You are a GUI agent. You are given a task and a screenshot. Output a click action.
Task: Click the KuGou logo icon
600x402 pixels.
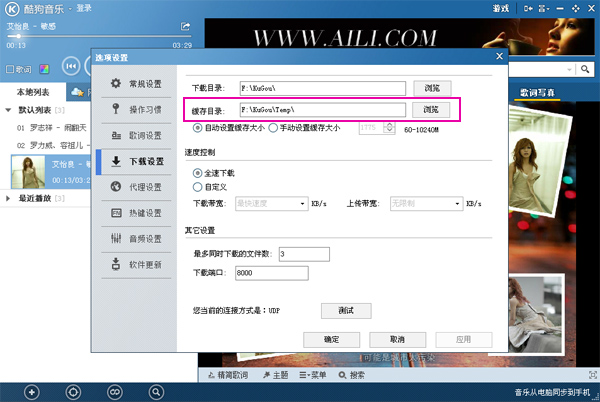[x=12, y=9]
